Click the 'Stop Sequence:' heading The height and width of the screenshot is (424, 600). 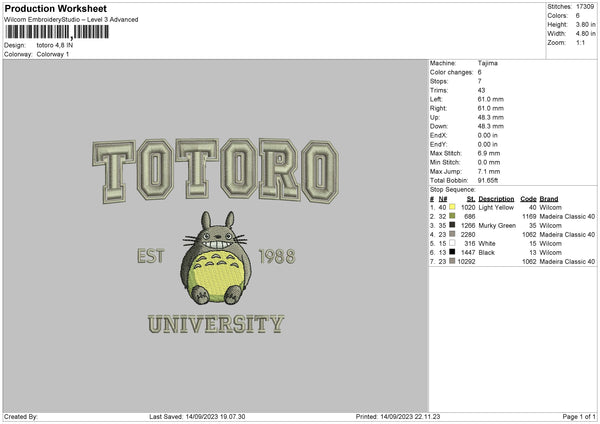tap(453, 190)
